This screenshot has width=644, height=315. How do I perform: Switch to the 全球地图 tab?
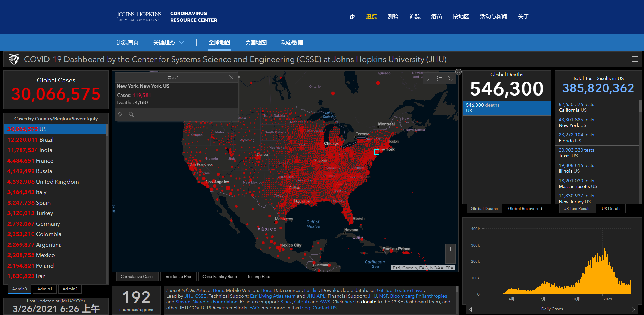(x=219, y=43)
